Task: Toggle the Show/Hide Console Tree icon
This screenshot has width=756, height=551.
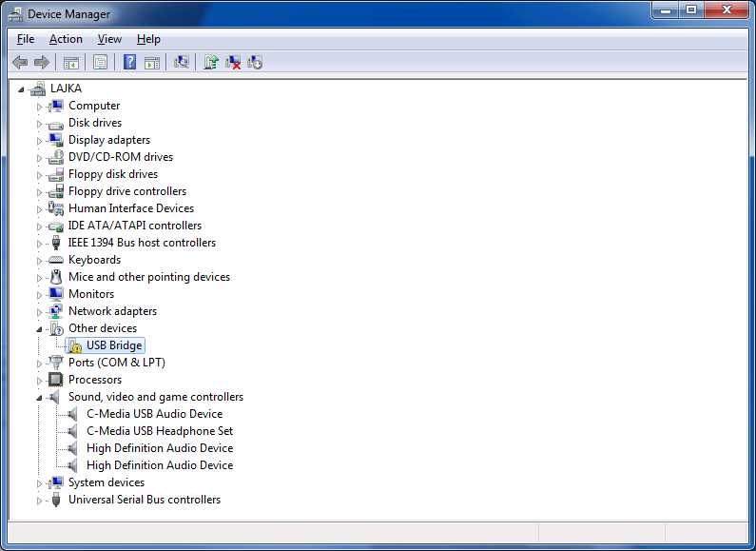Action: point(71,63)
